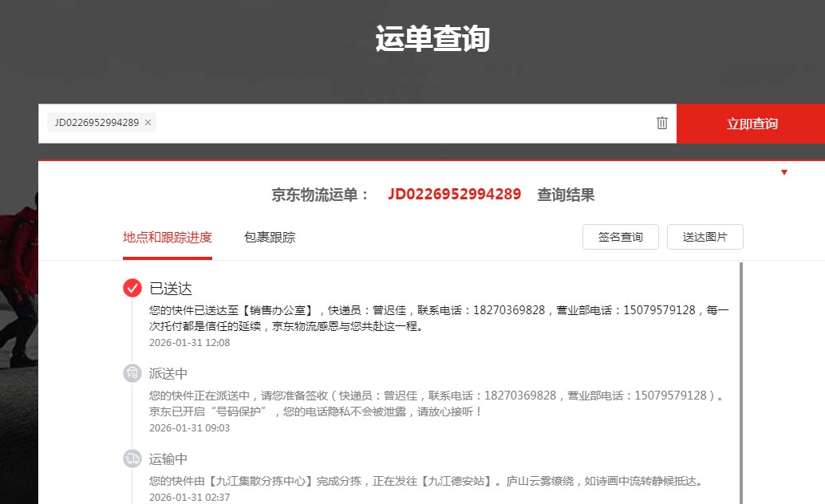Screen dimensions: 825x504
Task: Click the red checkmark 已送达 icon
Action: 132,288
